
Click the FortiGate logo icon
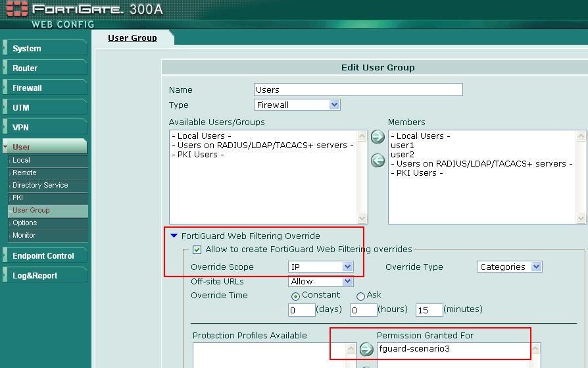(17, 9)
